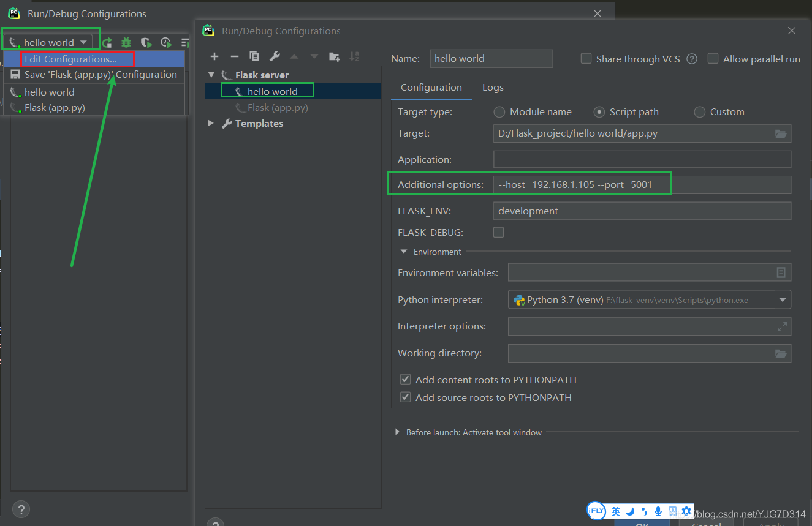This screenshot has height=526, width=812.
Task: Collapse the Flask server tree node arrow
Action: coord(211,75)
